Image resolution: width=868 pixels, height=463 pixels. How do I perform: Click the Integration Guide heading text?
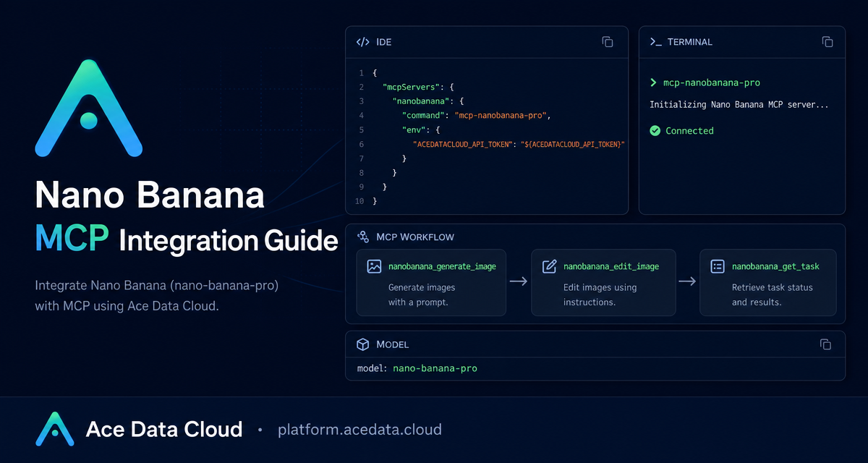tap(229, 241)
